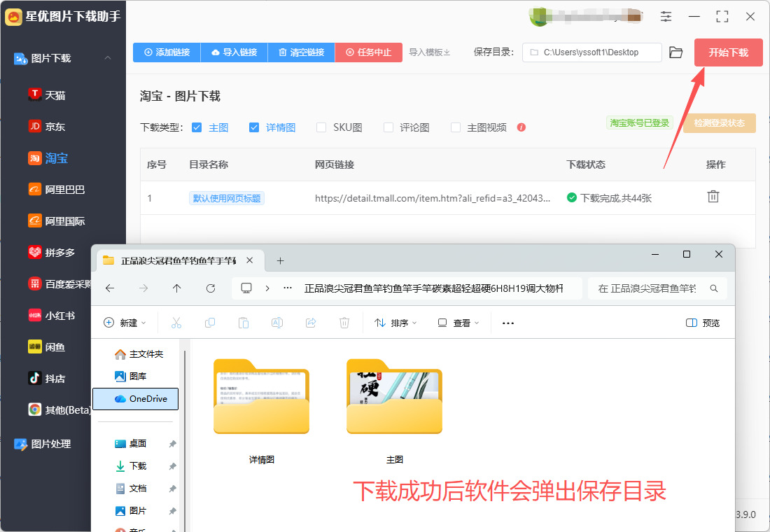Open 桌面 quick access item
Image resolution: width=770 pixels, height=532 pixels.
pos(131,444)
